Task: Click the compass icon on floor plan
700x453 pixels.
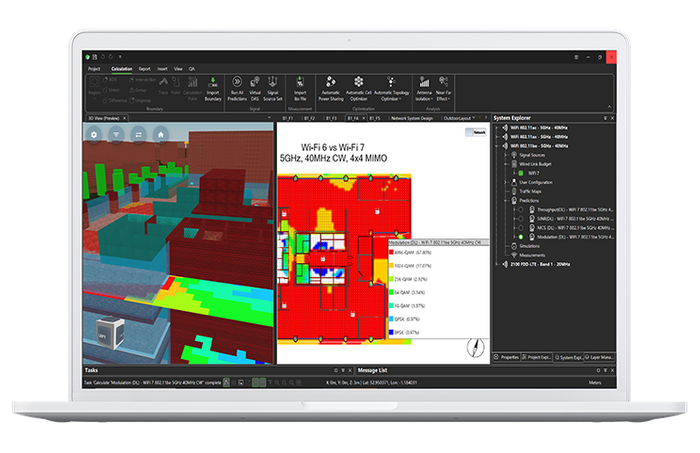Action: [x=475, y=347]
